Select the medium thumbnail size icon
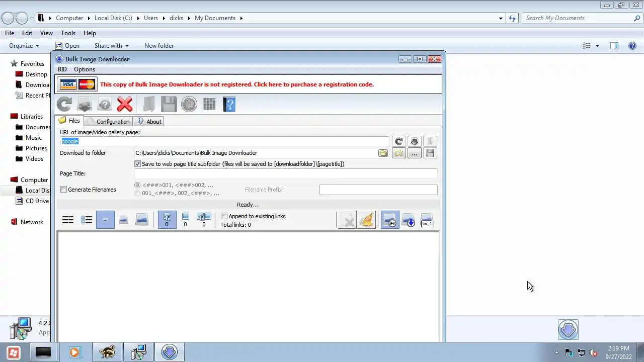Screen dimensions: 644x362 123,220
